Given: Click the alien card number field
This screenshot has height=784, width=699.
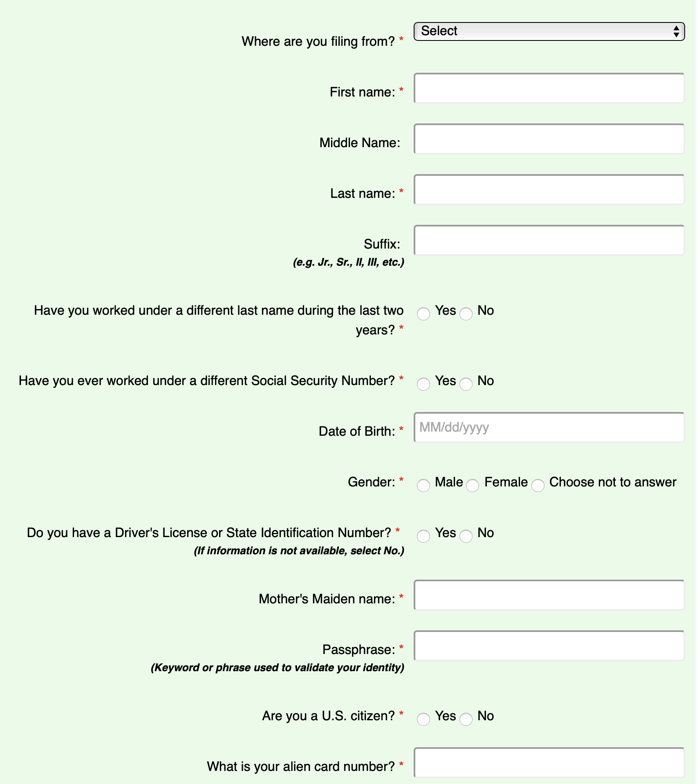Looking at the screenshot, I should 549,763.
